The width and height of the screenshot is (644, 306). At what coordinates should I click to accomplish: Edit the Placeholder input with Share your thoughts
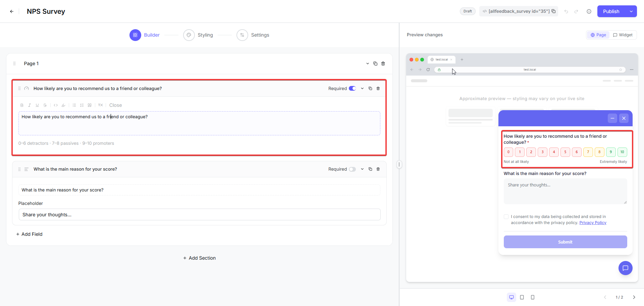click(x=200, y=215)
